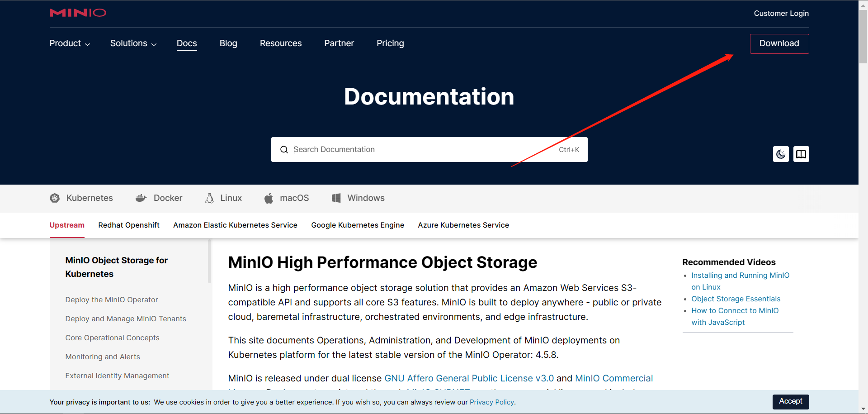Open Core Operational Concepts section
The image size is (868, 414).
tap(112, 338)
